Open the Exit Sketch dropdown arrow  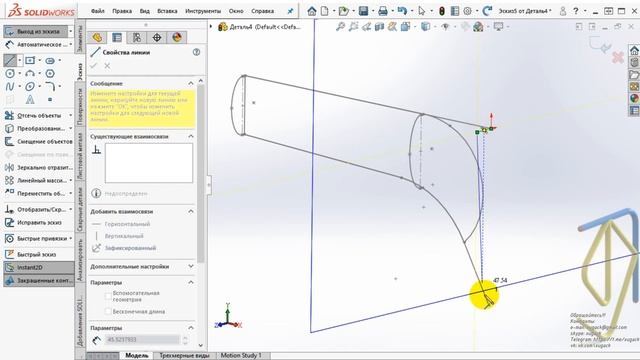pos(71,31)
